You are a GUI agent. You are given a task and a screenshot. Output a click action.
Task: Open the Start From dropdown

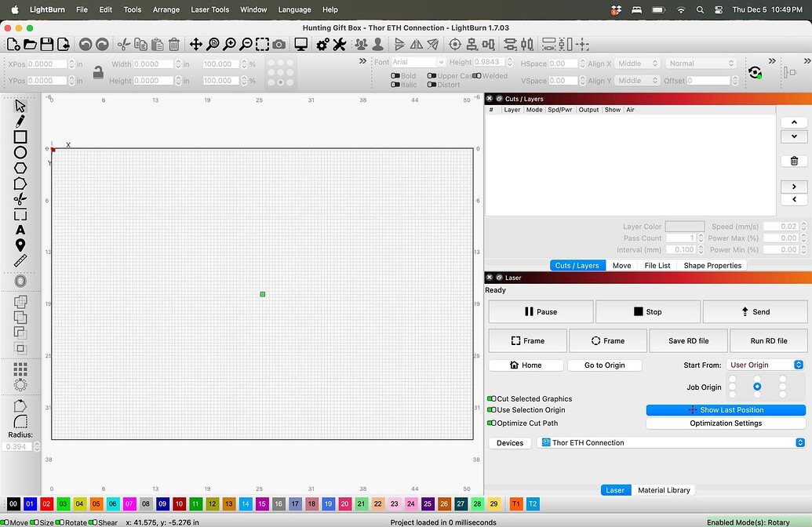tap(765, 364)
